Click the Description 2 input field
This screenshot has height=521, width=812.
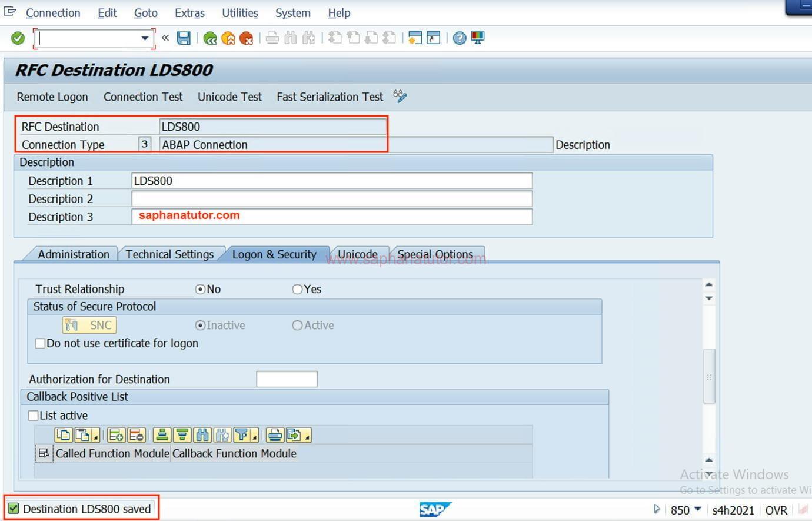pos(332,198)
